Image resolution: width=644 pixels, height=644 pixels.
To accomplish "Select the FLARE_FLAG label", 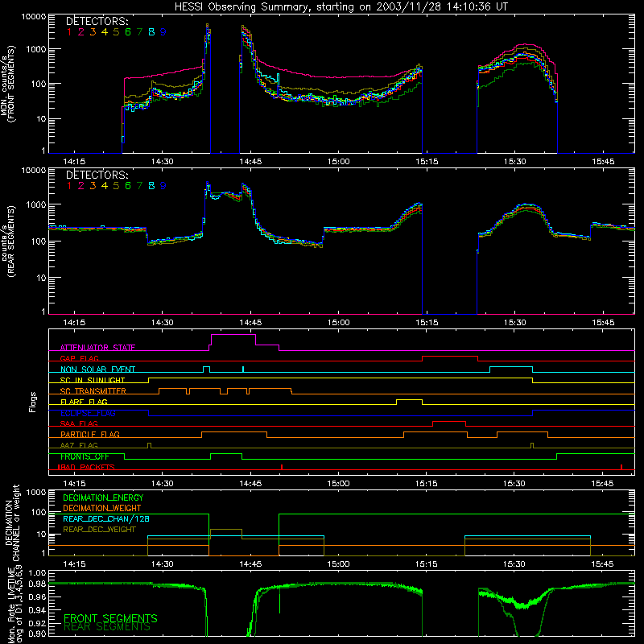I will [84, 402].
